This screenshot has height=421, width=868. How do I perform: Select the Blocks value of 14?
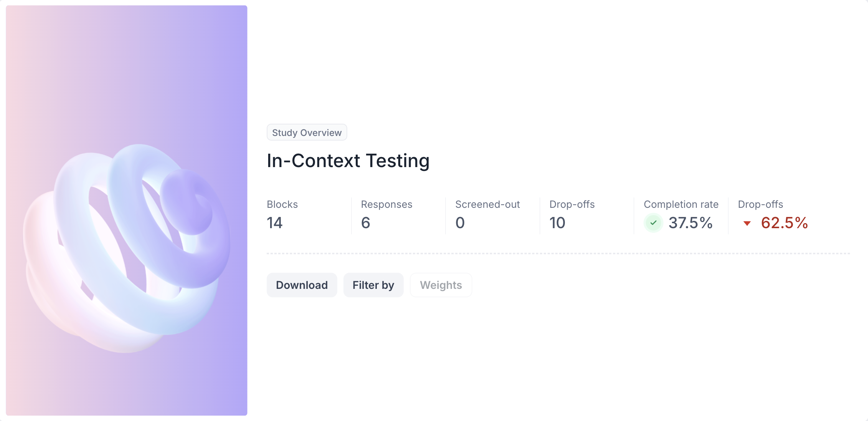pos(275,223)
